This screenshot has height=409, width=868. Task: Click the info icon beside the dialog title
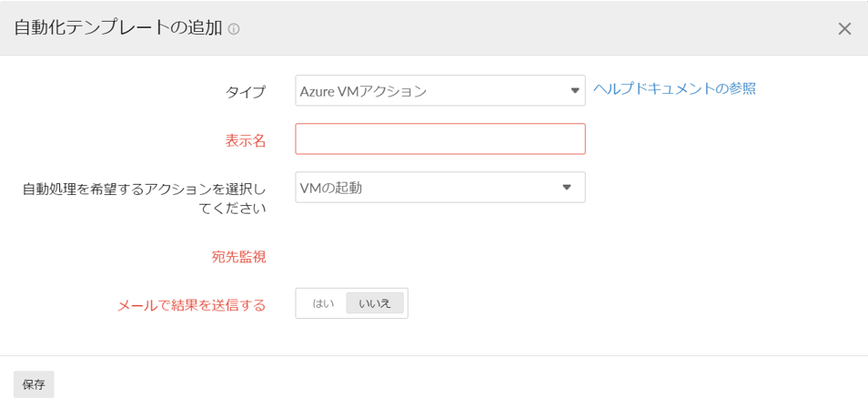pos(234,29)
